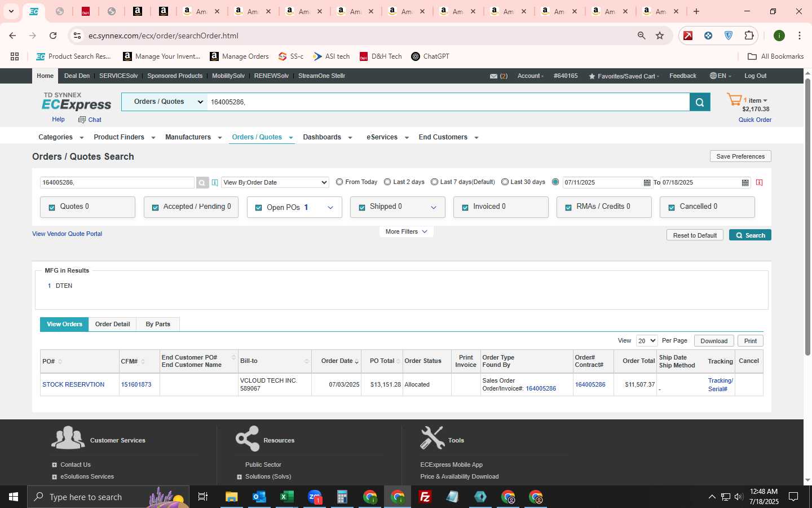Select the Last 2 days radio button

(x=387, y=182)
